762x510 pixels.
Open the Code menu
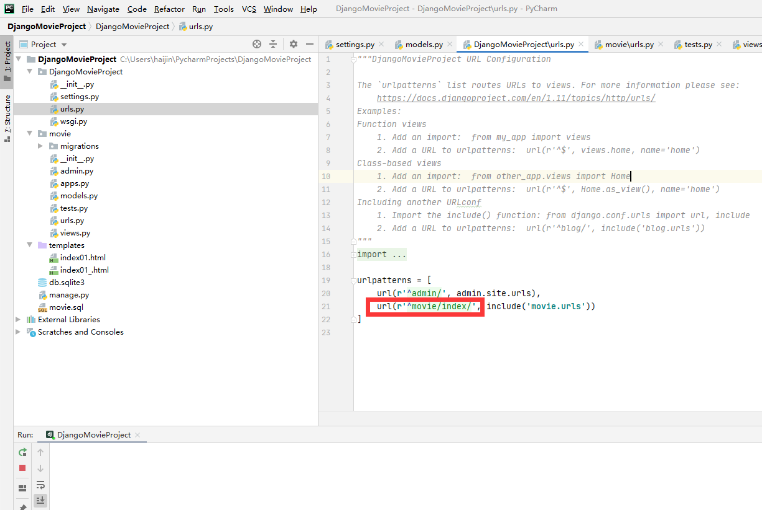137,9
